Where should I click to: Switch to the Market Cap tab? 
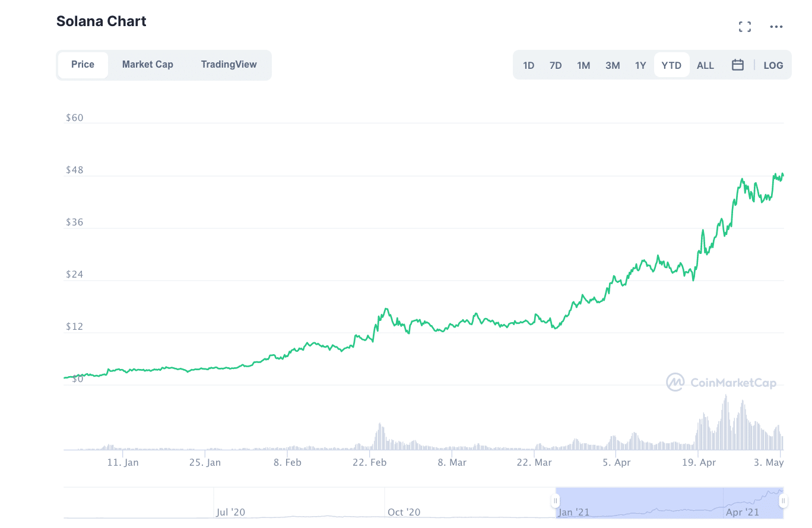coord(148,65)
